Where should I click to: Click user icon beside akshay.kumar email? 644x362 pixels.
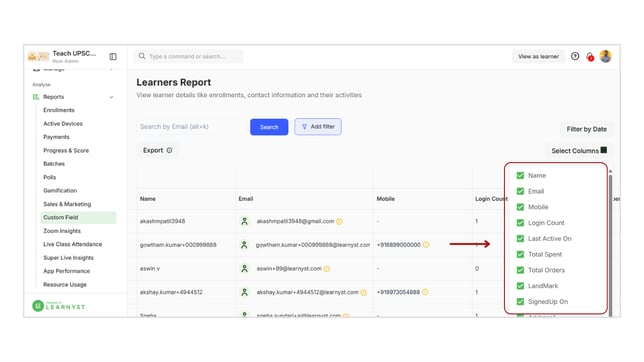coord(244,292)
